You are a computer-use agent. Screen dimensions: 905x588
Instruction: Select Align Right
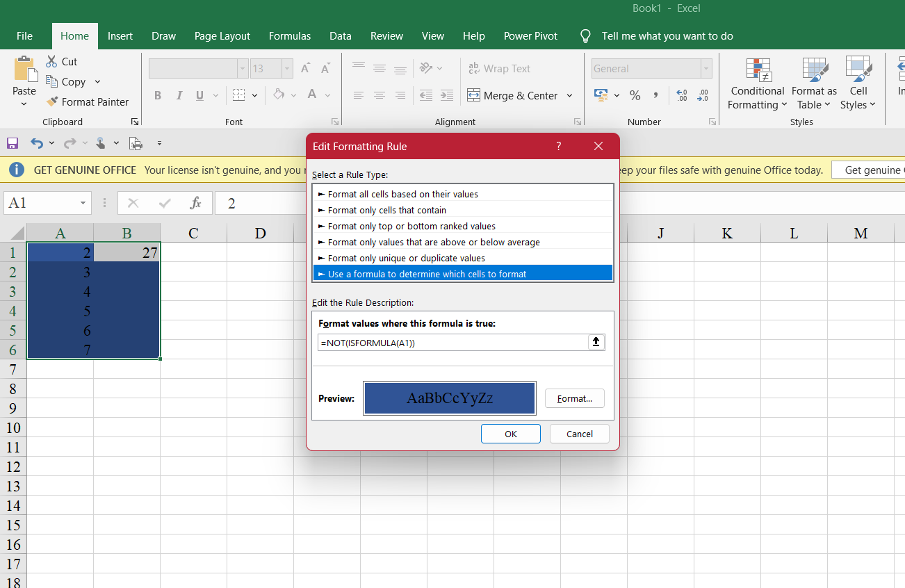coord(400,95)
